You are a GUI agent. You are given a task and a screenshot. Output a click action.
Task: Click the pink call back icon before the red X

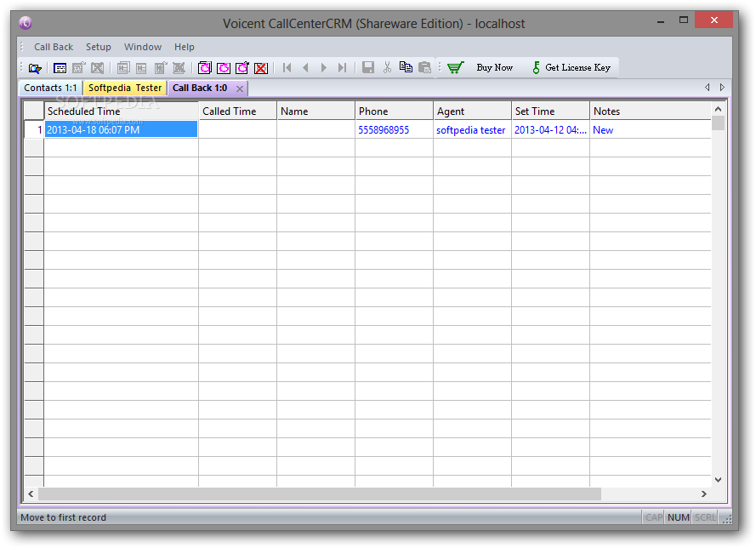pyautogui.click(x=242, y=68)
